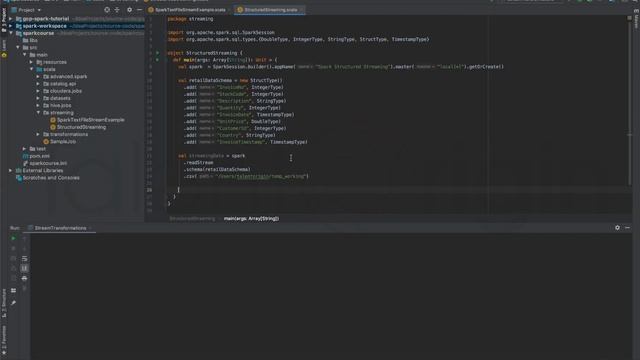Click the print icon in Run panel toolbar
640x360 pixels.
[24, 278]
